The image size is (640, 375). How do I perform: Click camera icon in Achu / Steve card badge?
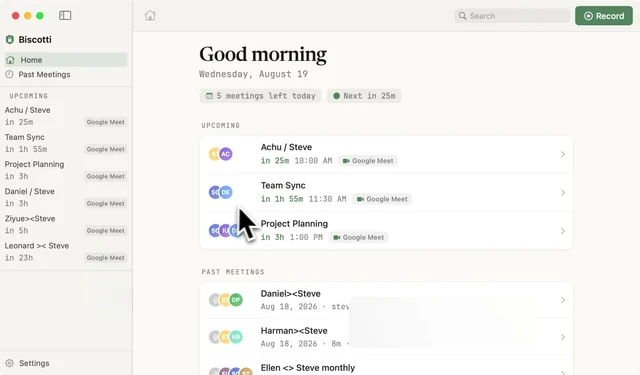[346, 161]
